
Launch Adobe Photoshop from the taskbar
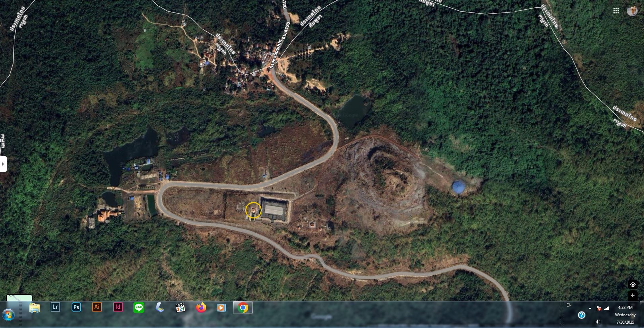point(76,307)
